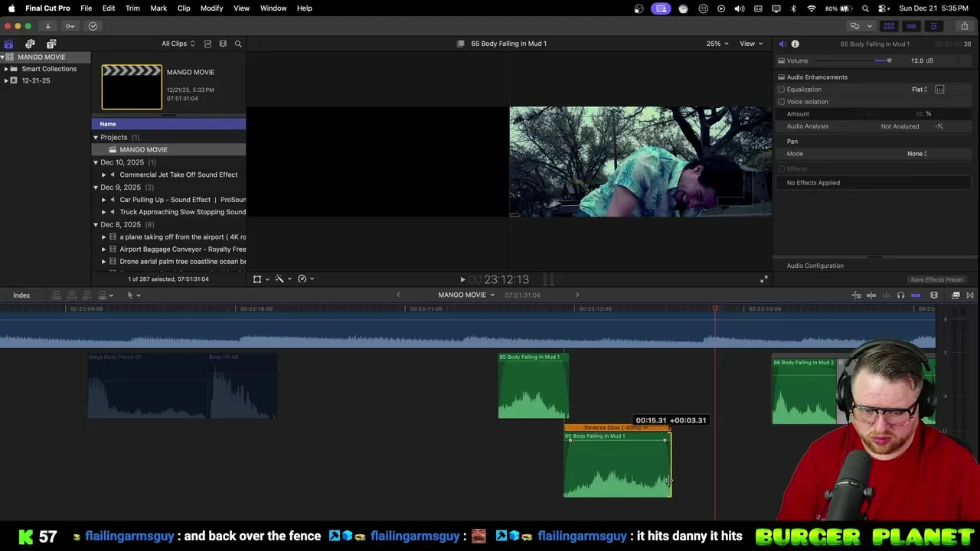Adjust the Volume slider in the inspector
980x551 pixels.
point(889,61)
